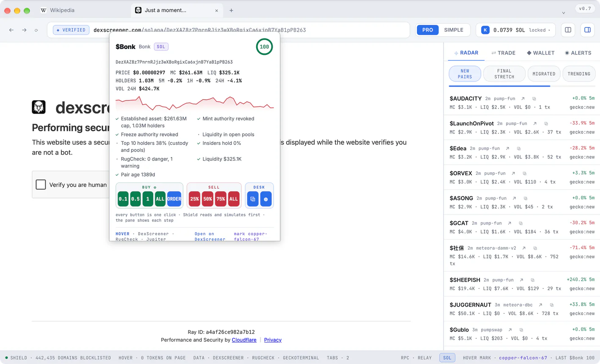
Task: Open the Cloudflare link
Action: pyautogui.click(x=244, y=340)
